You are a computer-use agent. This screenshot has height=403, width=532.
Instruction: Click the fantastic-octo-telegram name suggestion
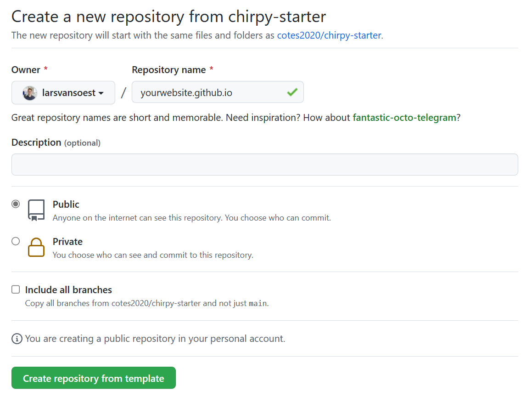pos(404,117)
